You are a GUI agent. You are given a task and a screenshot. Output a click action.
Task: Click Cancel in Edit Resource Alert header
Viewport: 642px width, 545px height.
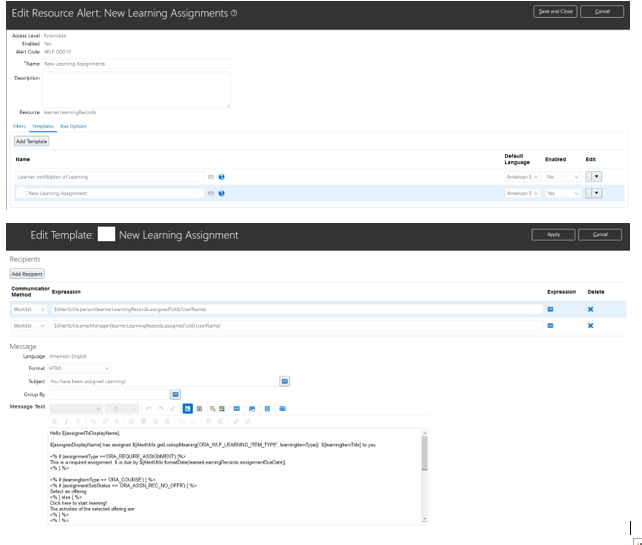tap(602, 11)
